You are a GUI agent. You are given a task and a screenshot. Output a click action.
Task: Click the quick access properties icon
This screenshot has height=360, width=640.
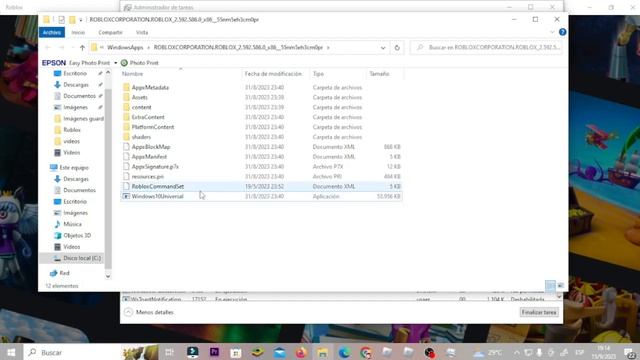(61, 20)
